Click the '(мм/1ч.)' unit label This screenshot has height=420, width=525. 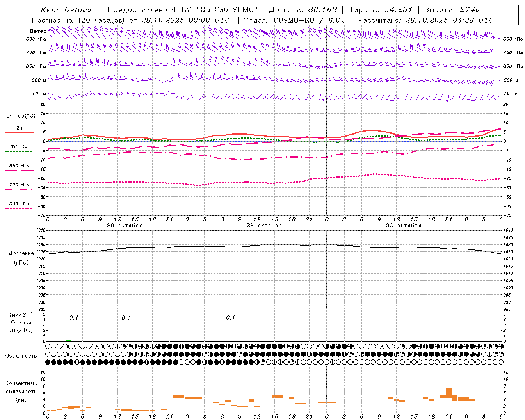click(x=21, y=330)
